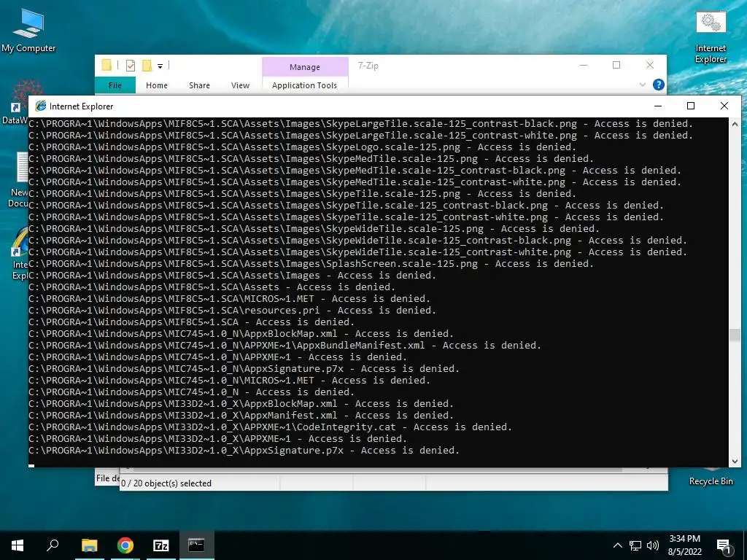Click the SkypeLogo.scale-125.png access denied line
Viewport: 747px width, 560px height.
pos(303,147)
